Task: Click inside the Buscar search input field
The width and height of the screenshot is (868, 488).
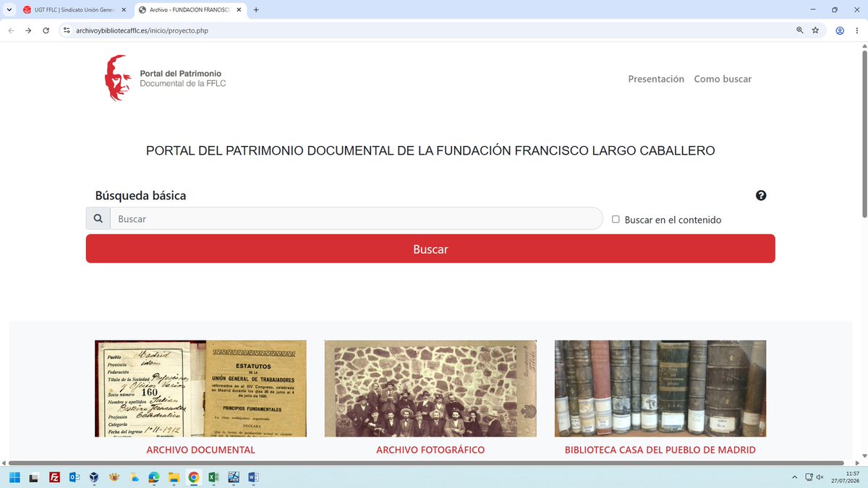Action: (x=357, y=218)
